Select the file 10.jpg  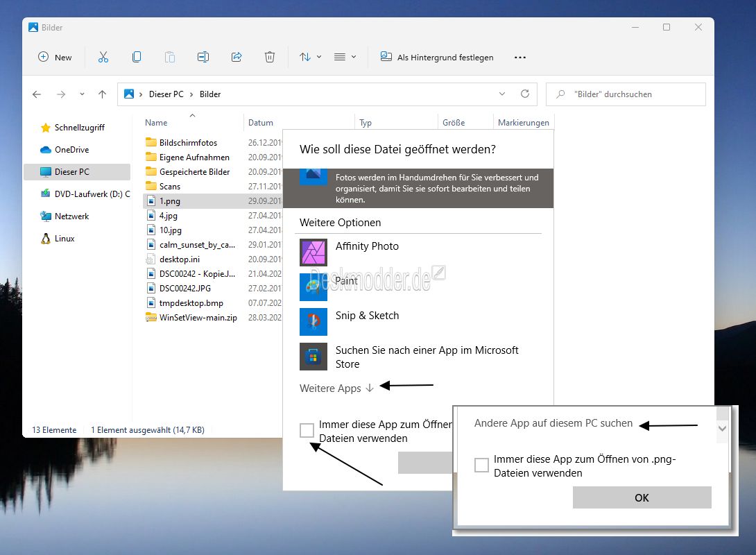[164, 230]
